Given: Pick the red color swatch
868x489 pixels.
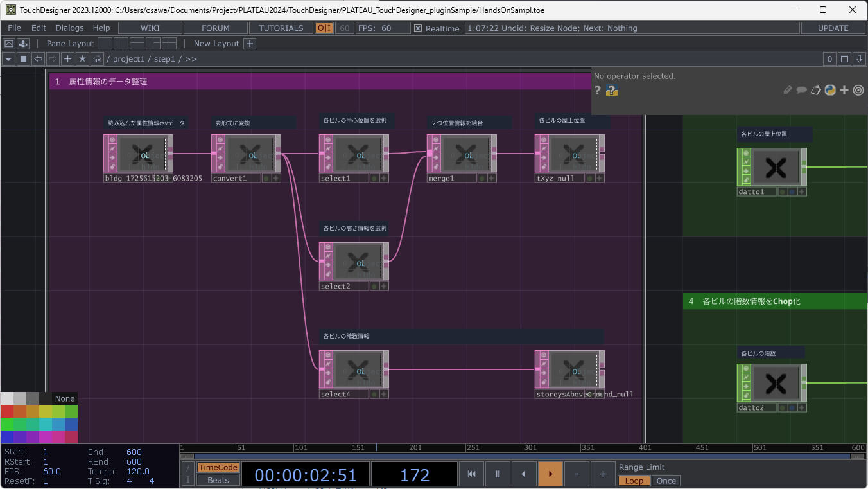Looking at the screenshot, I should coord(7,411).
